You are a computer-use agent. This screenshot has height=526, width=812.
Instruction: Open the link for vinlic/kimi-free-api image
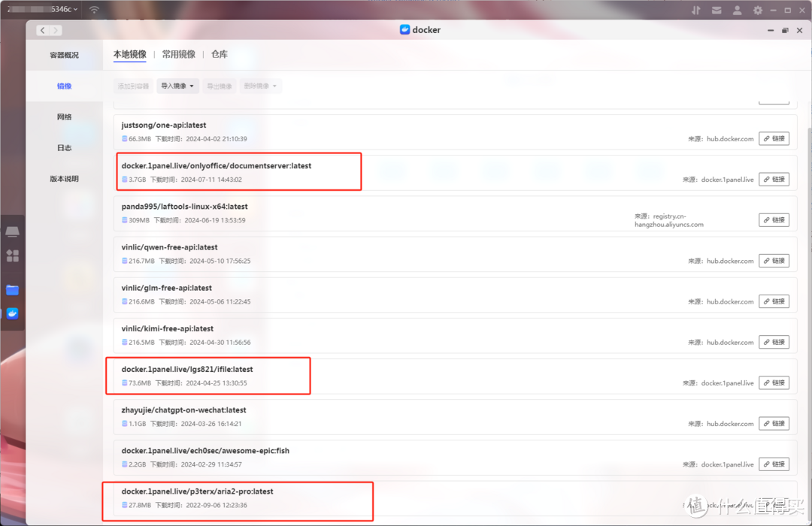click(x=774, y=342)
